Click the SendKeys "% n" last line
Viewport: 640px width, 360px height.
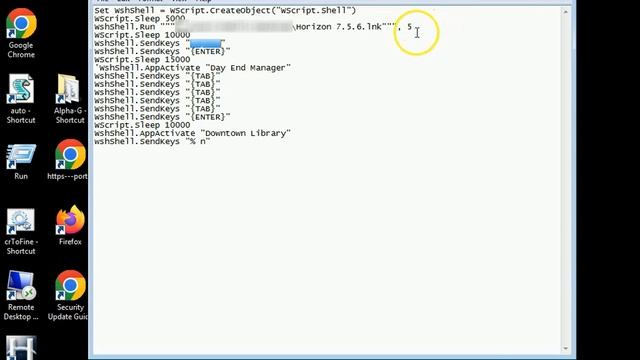[152, 141]
